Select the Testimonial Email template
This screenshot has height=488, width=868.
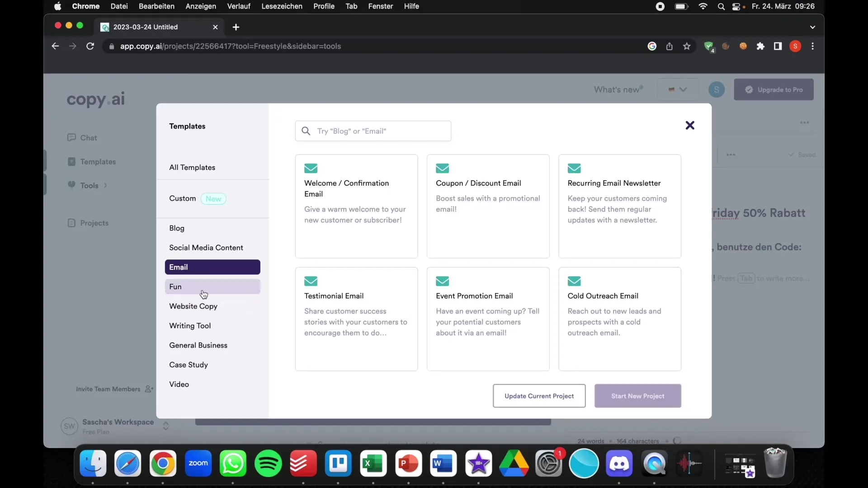pos(357,318)
